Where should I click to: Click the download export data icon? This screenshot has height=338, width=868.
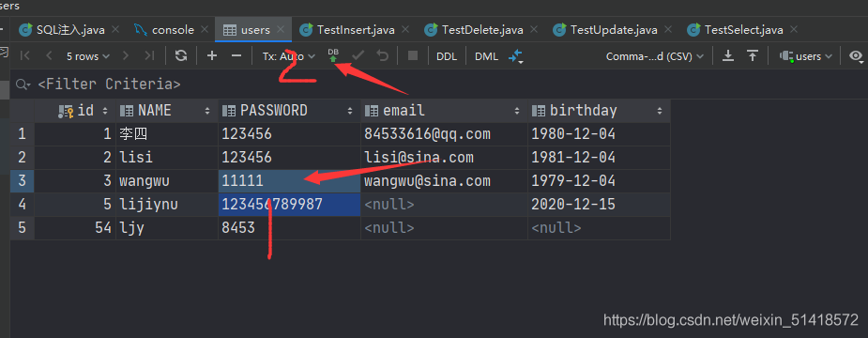point(729,55)
